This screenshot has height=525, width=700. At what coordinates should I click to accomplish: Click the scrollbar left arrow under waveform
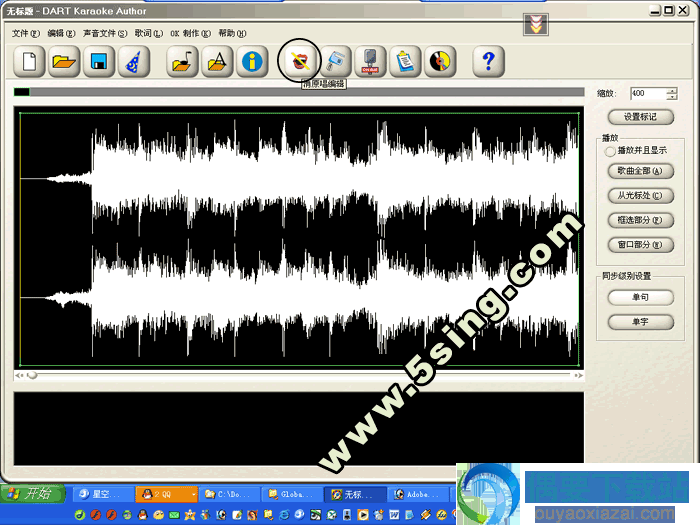(x=19, y=375)
